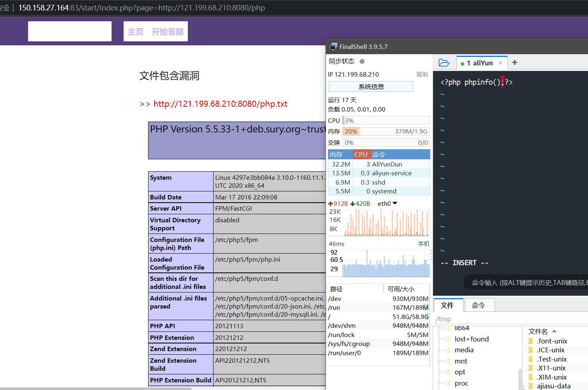Close the aliYun session tab

click(501, 63)
